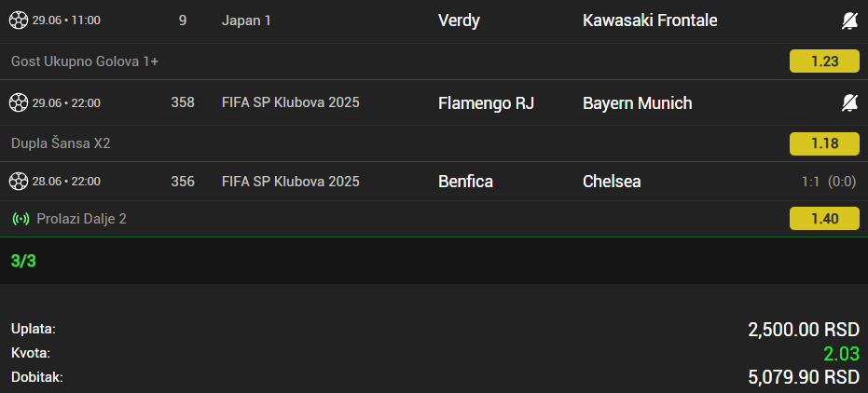Click the soccer ball icon for Verdy match
Viewport: 868px width, 393px height.
19,20
